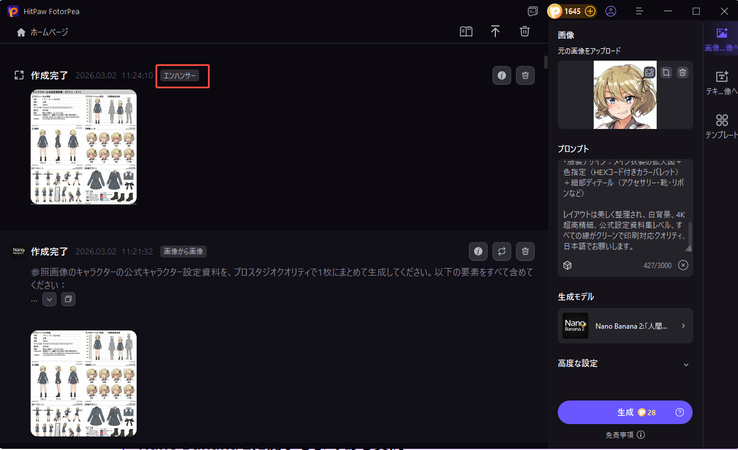Viewport: 738px width, 450px height.
Task: Click the cube prompt-helper icon below prompt
Action: pyautogui.click(x=567, y=265)
